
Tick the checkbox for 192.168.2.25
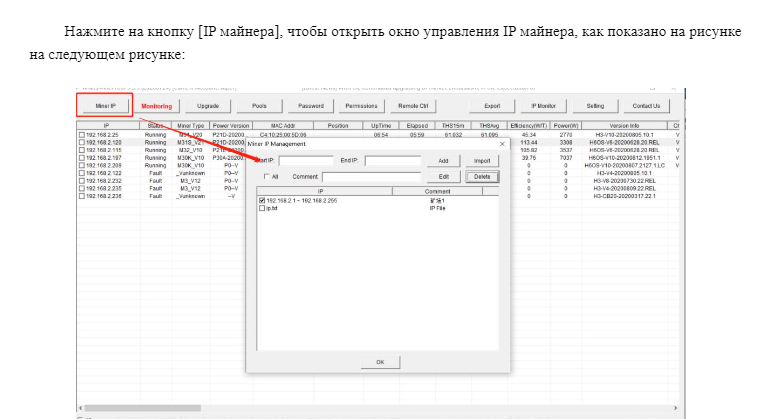click(x=82, y=135)
